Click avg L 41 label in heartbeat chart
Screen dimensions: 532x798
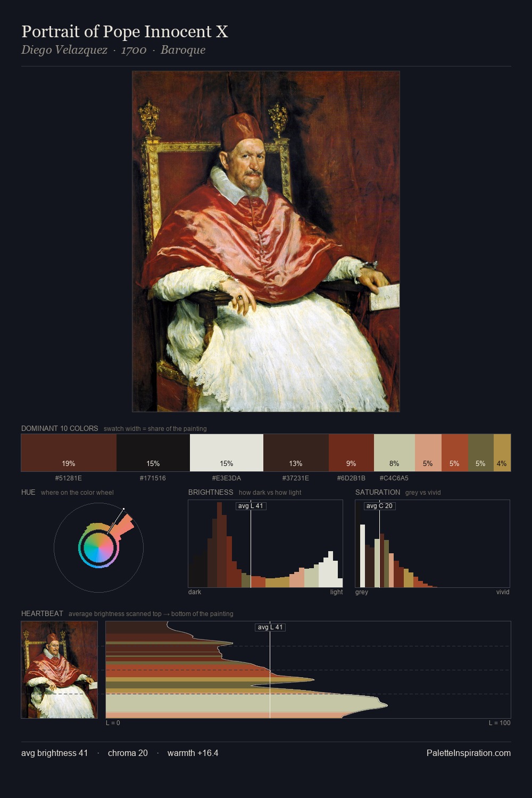pyautogui.click(x=270, y=627)
